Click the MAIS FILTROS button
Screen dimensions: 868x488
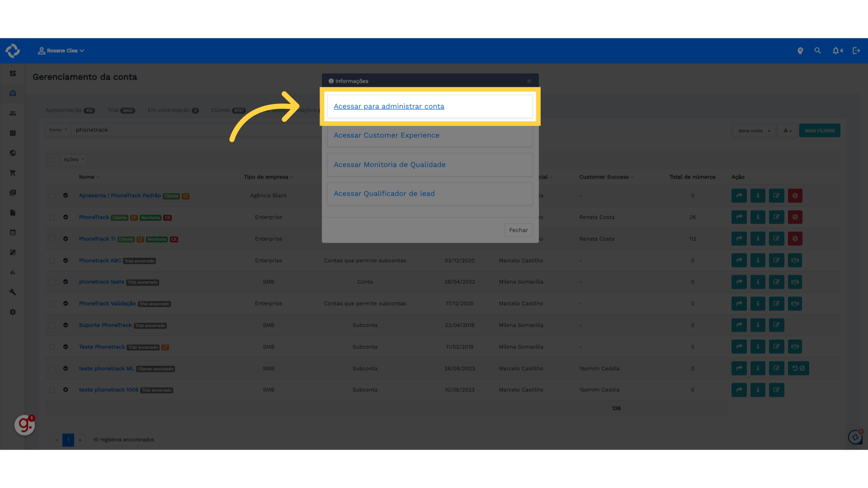(820, 131)
